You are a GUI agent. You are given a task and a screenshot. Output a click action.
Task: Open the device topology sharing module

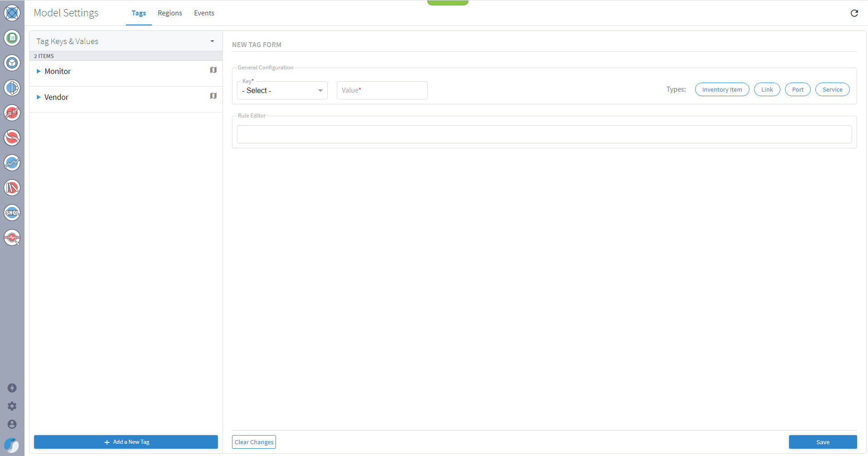(x=12, y=88)
